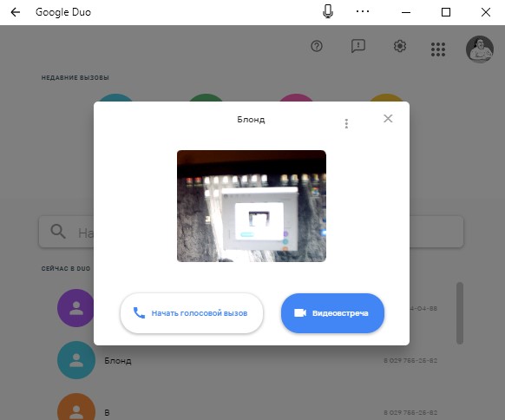Image resolution: width=505 pixels, height=420 pixels.
Task: Open the Settings gear icon
Action: point(400,46)
